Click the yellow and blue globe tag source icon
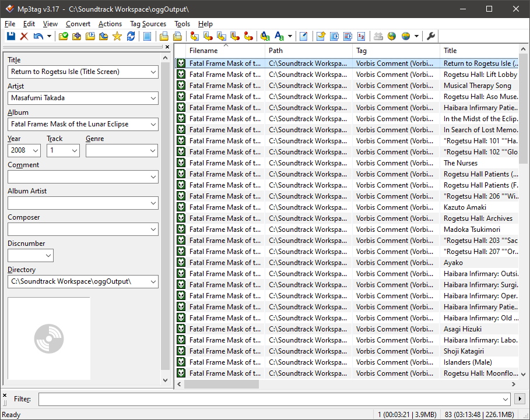The image size is (530, 420). tap(406, 36)
